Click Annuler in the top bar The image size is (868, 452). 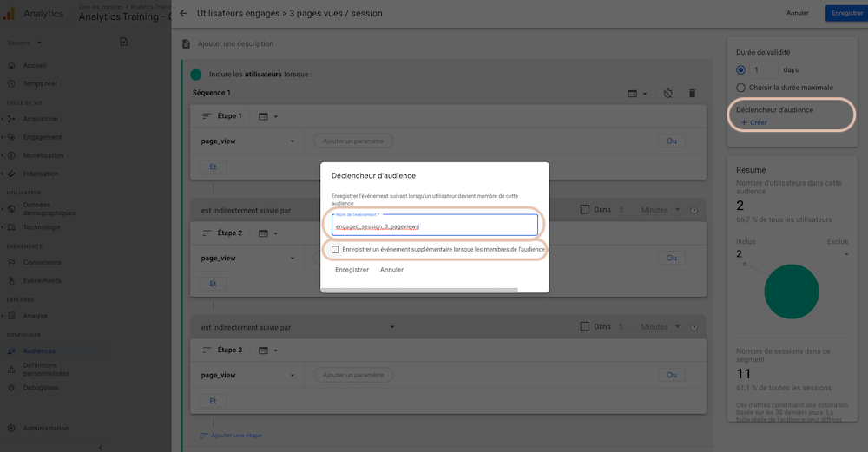(x=797, y=13)
